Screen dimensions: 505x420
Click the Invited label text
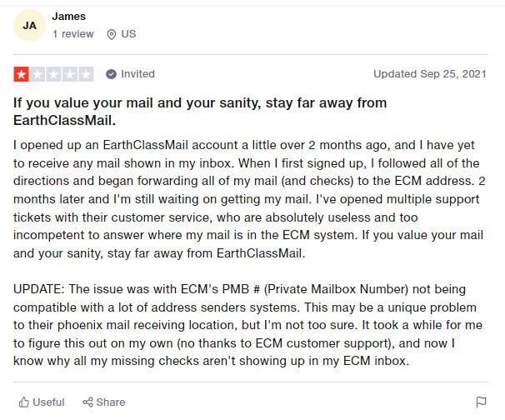(x=137, y=74)
